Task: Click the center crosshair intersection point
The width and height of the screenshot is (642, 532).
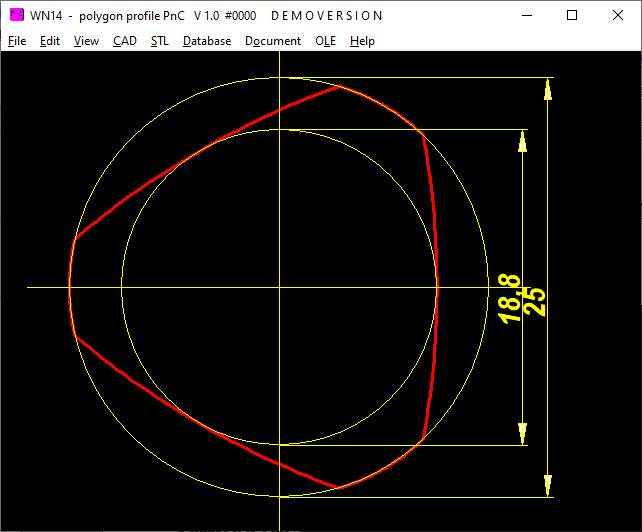Action: click(280, 287)
